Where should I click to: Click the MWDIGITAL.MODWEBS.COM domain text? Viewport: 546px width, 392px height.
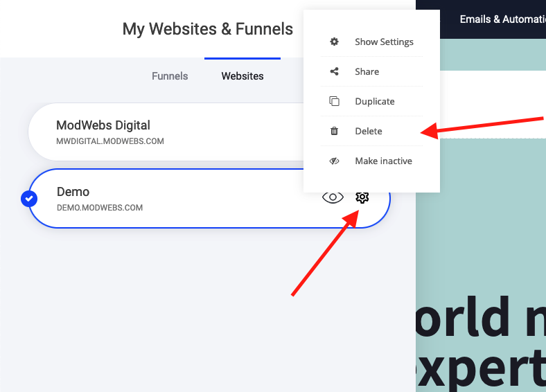pyautogui.click(x=109, y=141)
